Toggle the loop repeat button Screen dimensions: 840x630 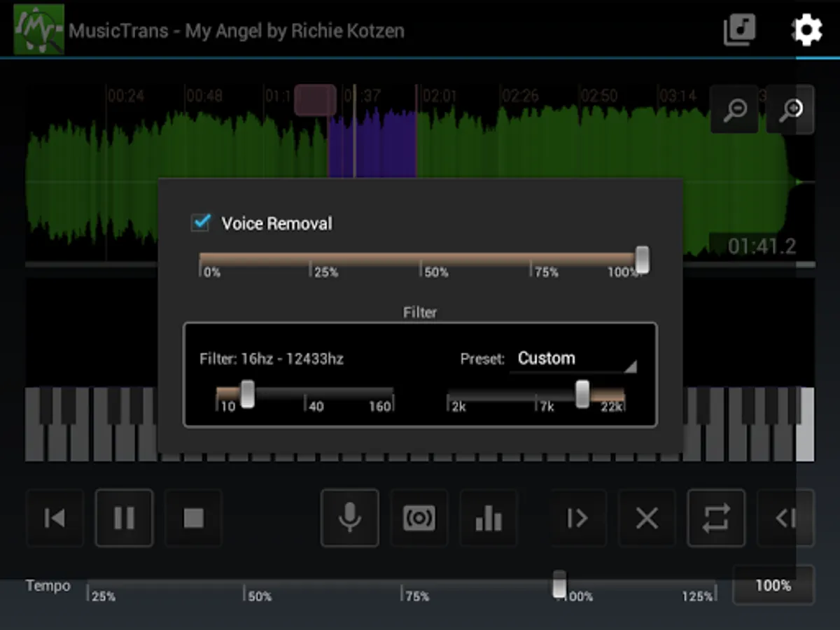(716, 518)
